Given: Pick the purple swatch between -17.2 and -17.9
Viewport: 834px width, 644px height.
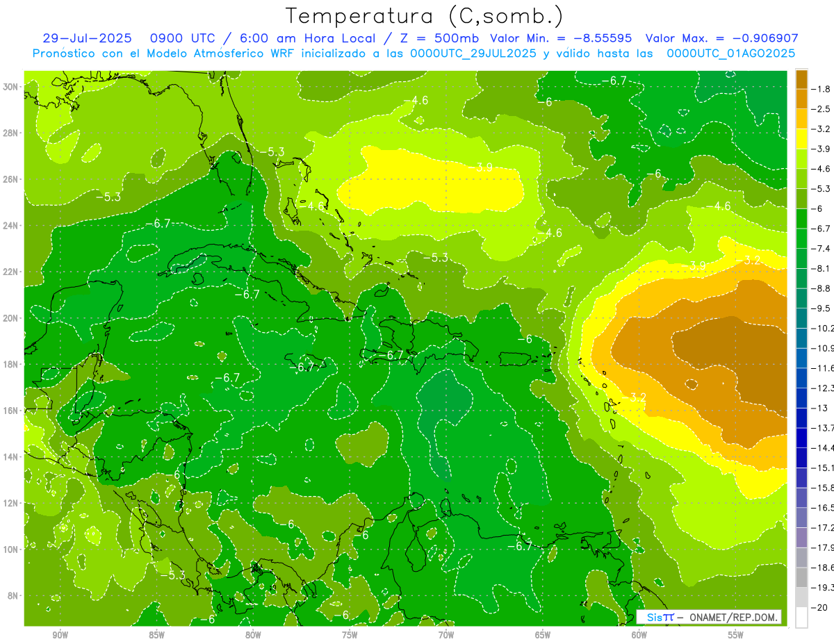Looking at the screenshot, I should 801,537.
